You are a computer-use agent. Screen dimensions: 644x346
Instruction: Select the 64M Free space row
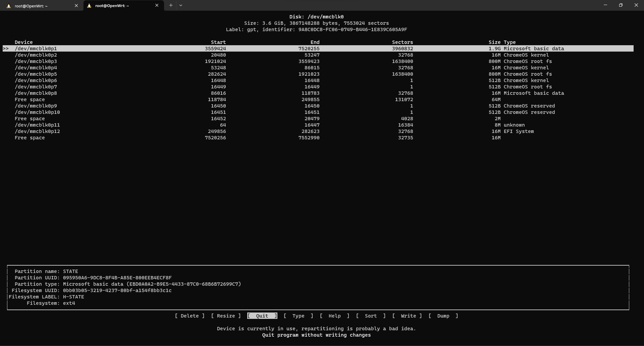(x=318, y=99)
